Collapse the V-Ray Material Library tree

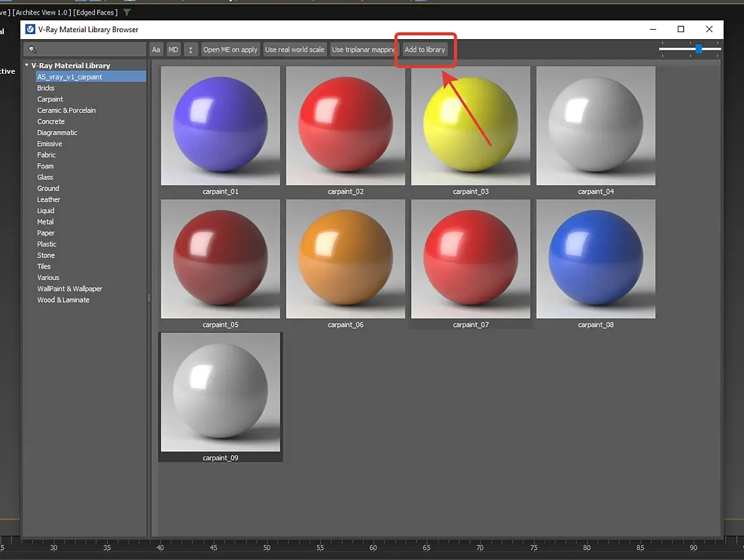(x=26, y=65)
